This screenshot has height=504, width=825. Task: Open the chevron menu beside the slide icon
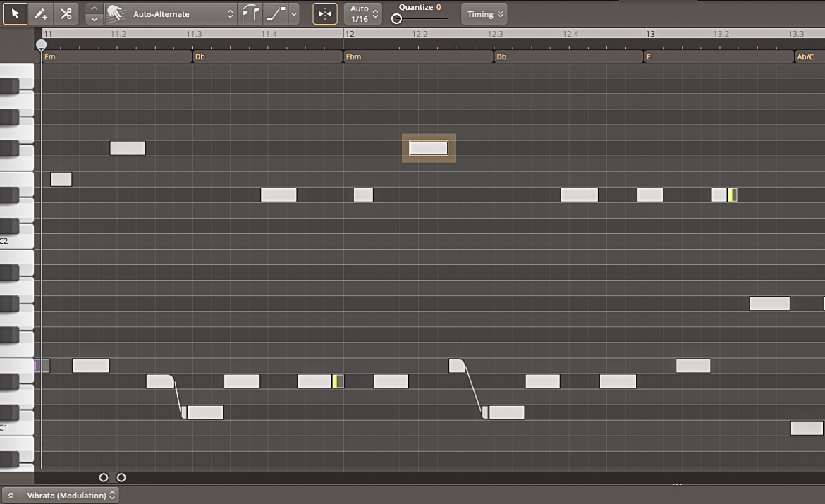[x=294, y=14]
